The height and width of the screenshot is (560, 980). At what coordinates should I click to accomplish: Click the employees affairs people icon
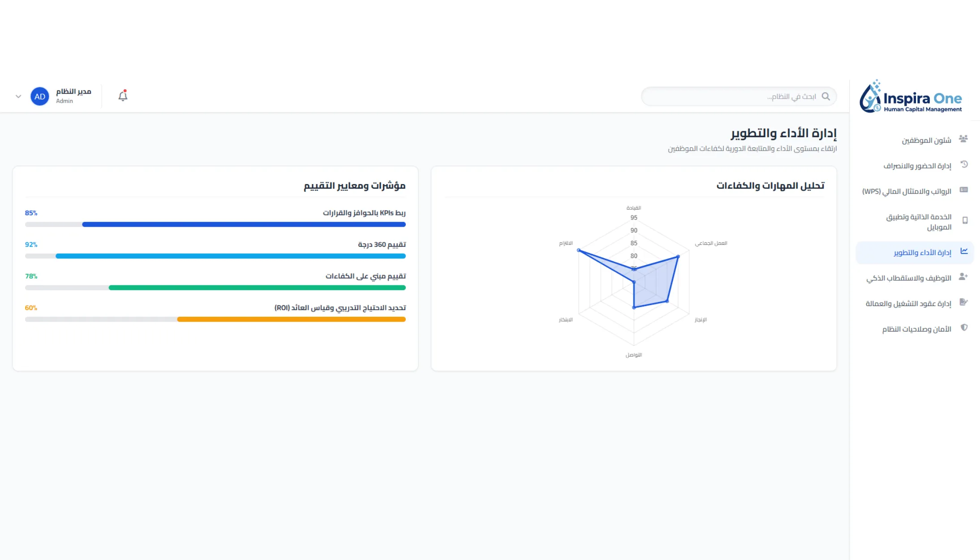tap(963, 139)
